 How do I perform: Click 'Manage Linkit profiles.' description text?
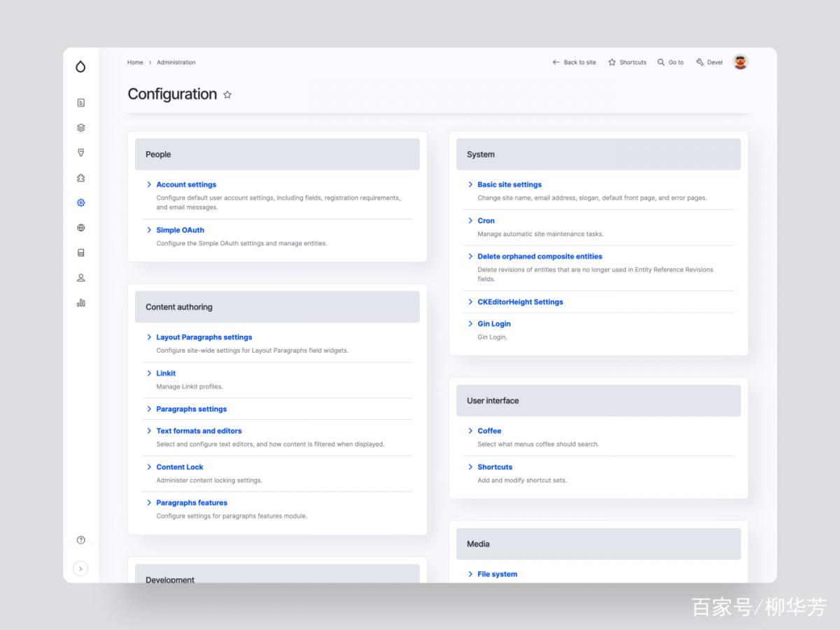189,386
